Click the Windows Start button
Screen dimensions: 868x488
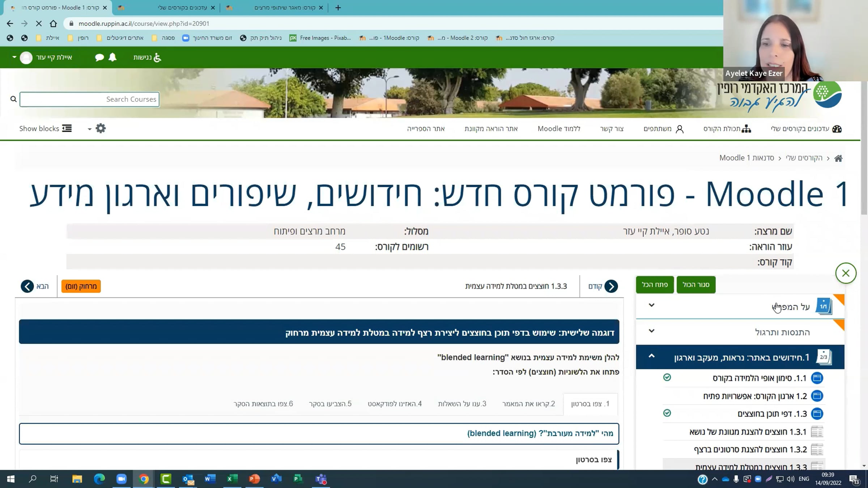(x=10, y=479)
